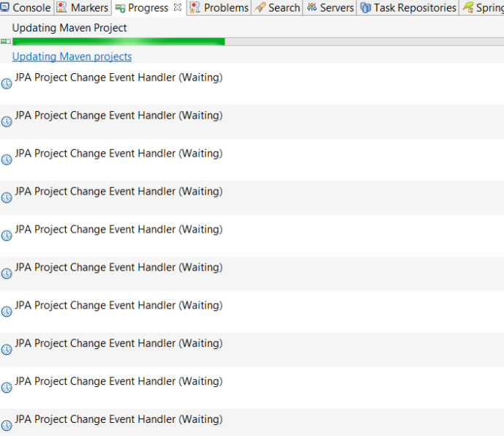Click the Problems tab icon

tap(195, 7)
